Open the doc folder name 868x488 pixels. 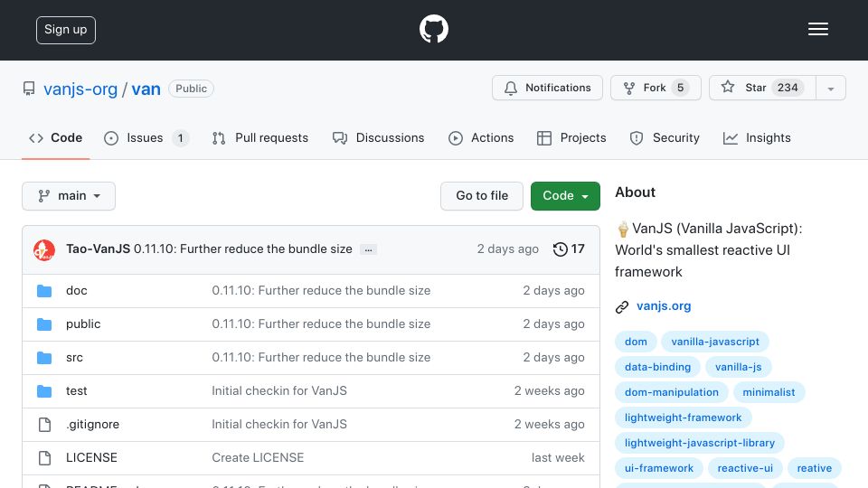click(x=76, y=290)
